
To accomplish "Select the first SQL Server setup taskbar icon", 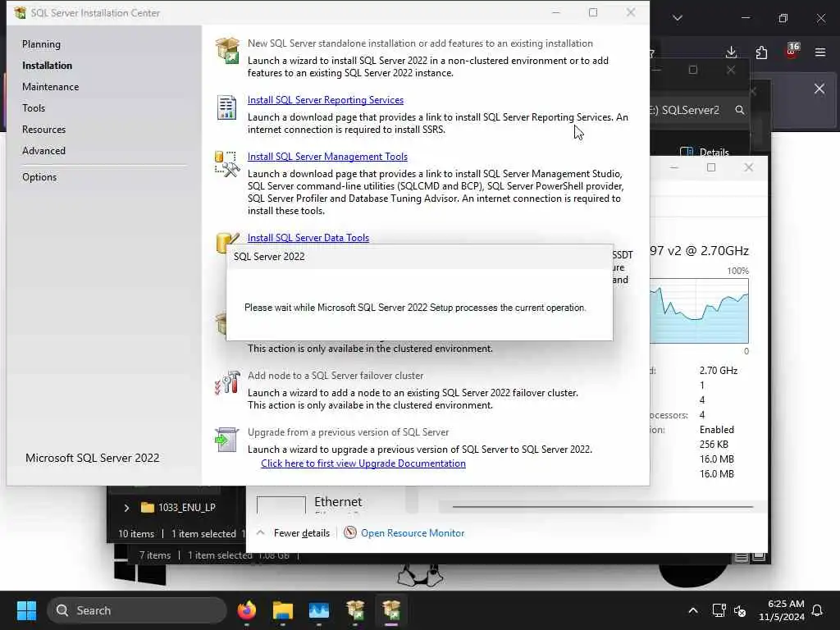I will (355, 610).
